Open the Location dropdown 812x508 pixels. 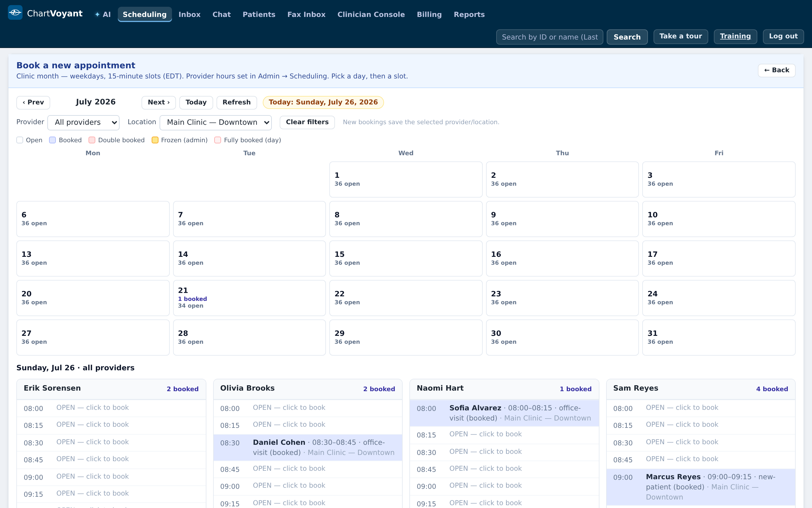[215, 122]
